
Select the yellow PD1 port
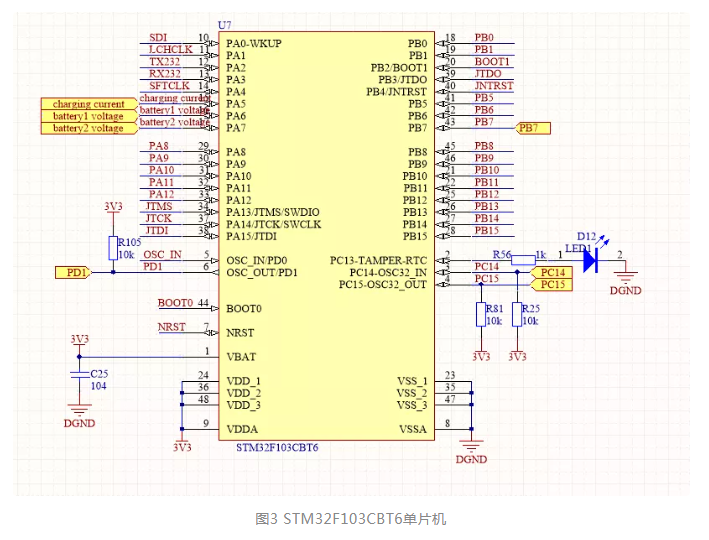point(74,273)
